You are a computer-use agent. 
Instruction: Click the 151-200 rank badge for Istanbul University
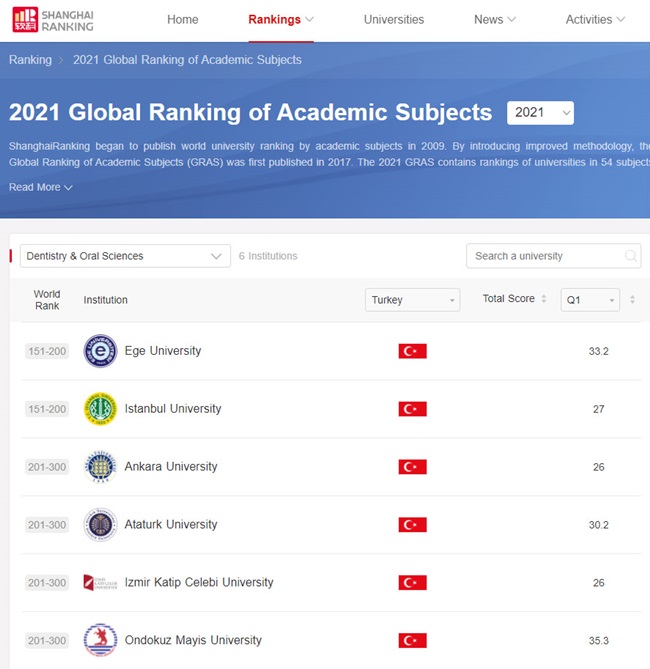click(47, 409)
